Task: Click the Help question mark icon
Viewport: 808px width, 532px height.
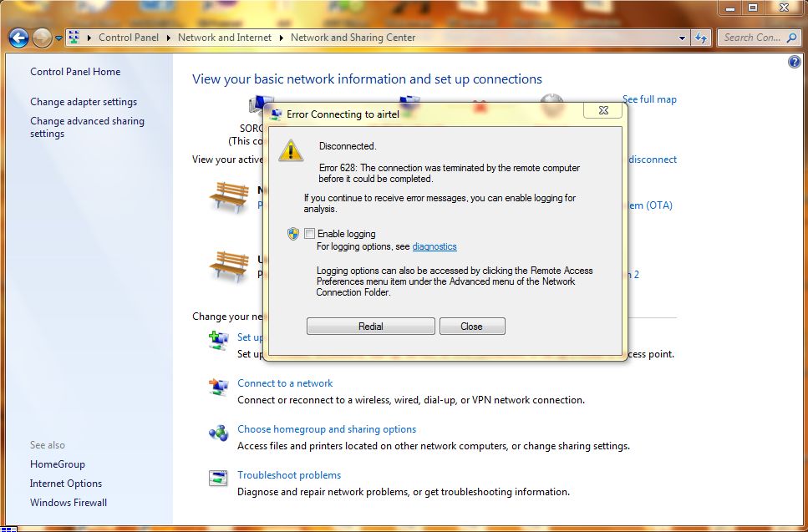Action: click(794, 63)
